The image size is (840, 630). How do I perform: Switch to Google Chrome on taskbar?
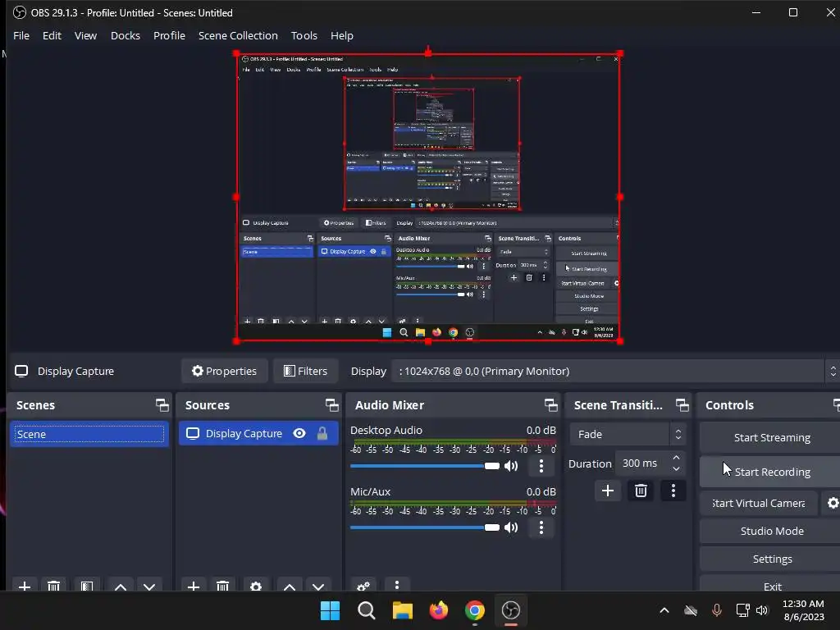coord(475,610)
